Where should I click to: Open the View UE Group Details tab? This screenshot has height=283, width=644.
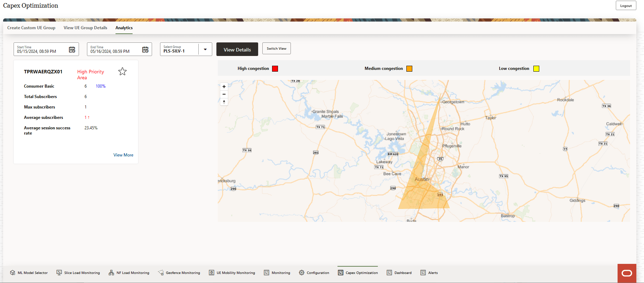85,28
